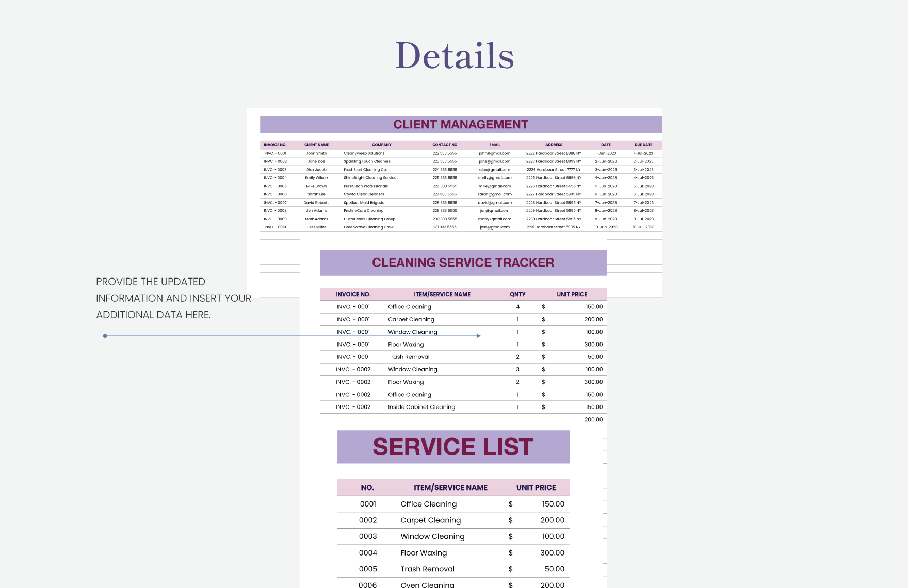Click the UNIT PRICE header in Service List

[537, 487]
